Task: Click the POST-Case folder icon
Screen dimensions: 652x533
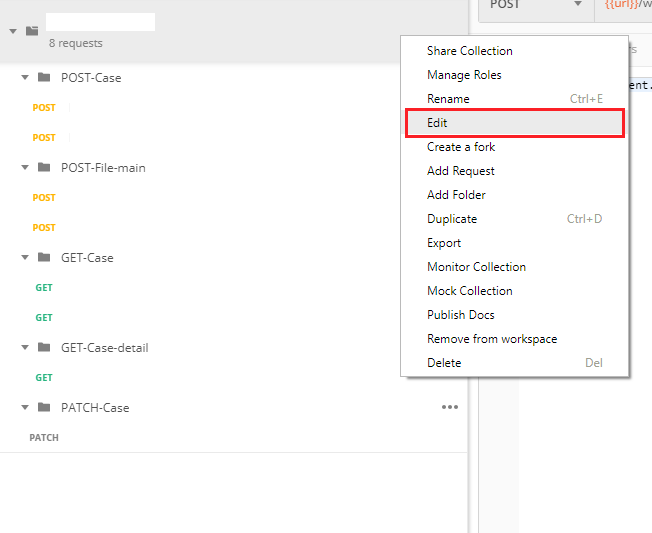Action: (x=44, y=77)
